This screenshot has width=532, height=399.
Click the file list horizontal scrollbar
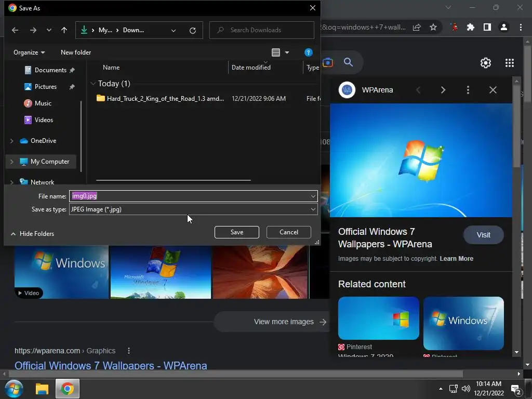[x=174, y=180]
